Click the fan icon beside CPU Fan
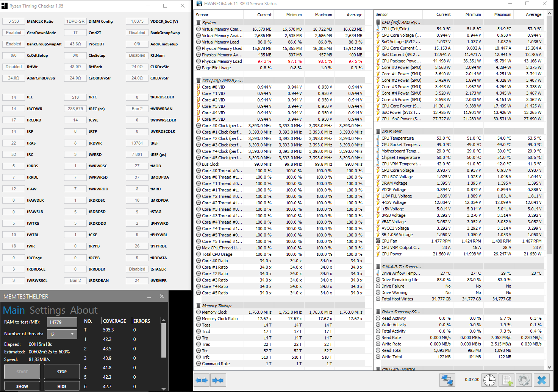 click(378, 241)
